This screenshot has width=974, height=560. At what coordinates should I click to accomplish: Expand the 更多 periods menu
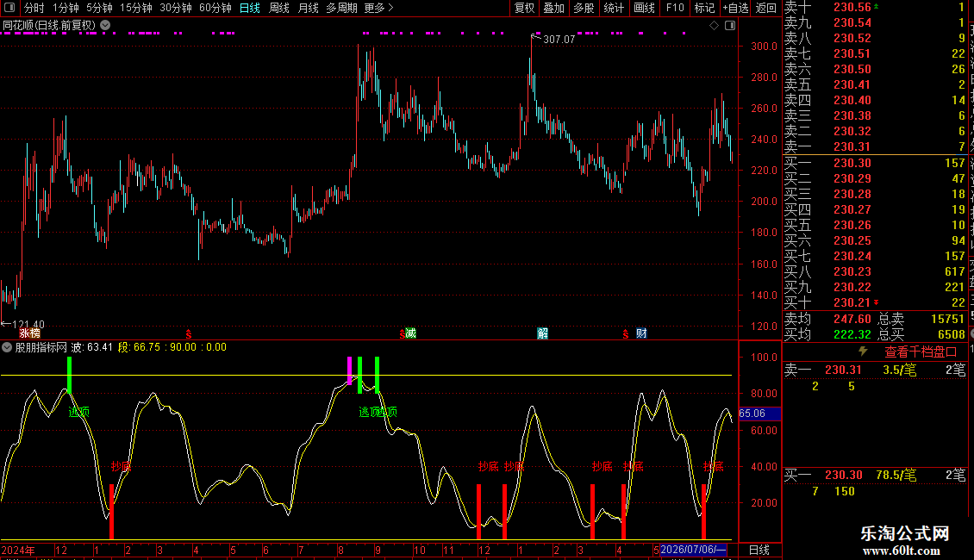(379, 8)
